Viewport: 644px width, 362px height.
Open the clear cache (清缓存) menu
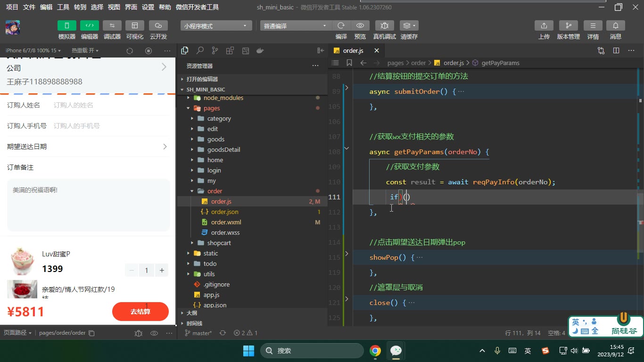(x=409, y=25)
